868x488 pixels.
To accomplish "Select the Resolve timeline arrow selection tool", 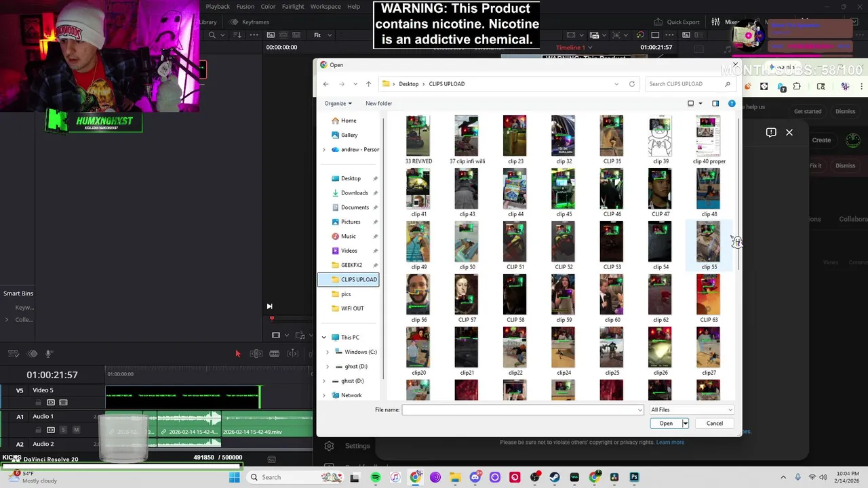I will 237,353.
